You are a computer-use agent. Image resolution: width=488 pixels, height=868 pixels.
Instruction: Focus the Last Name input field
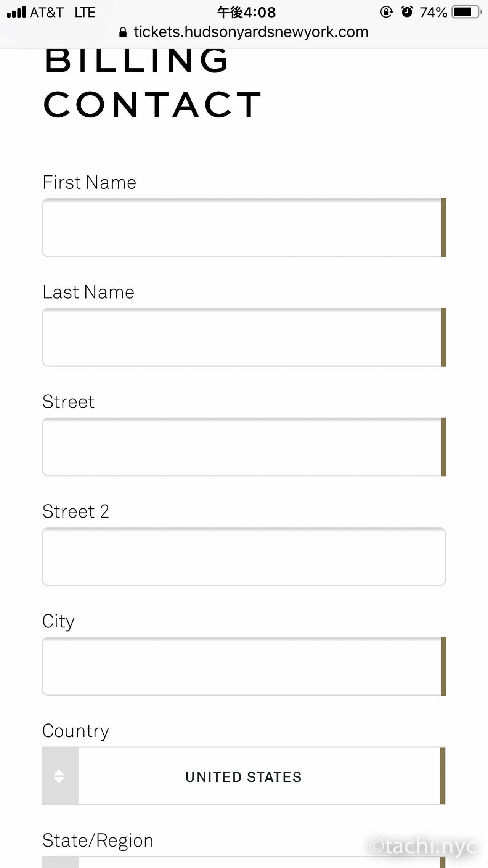click(x=242, y=337)
